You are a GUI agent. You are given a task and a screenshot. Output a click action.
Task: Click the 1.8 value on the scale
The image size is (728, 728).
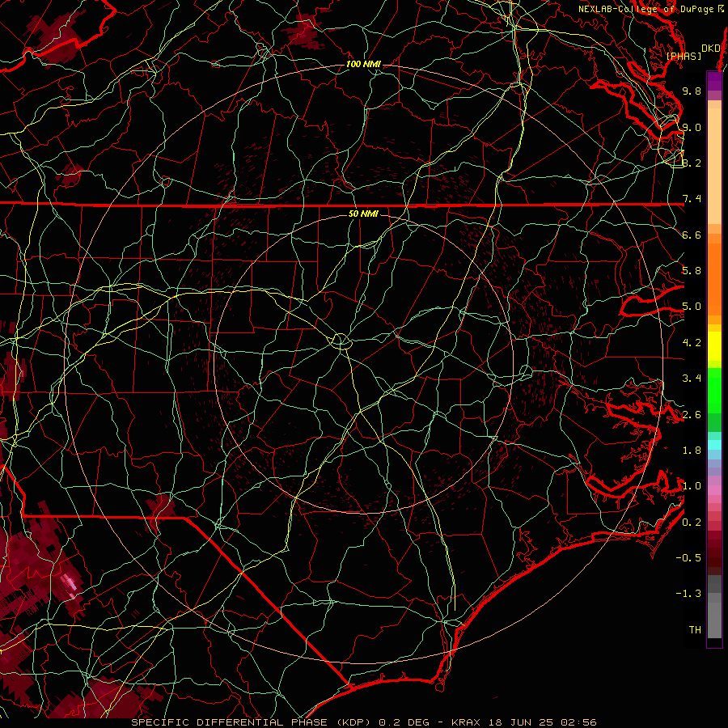(x=692, y=451)
